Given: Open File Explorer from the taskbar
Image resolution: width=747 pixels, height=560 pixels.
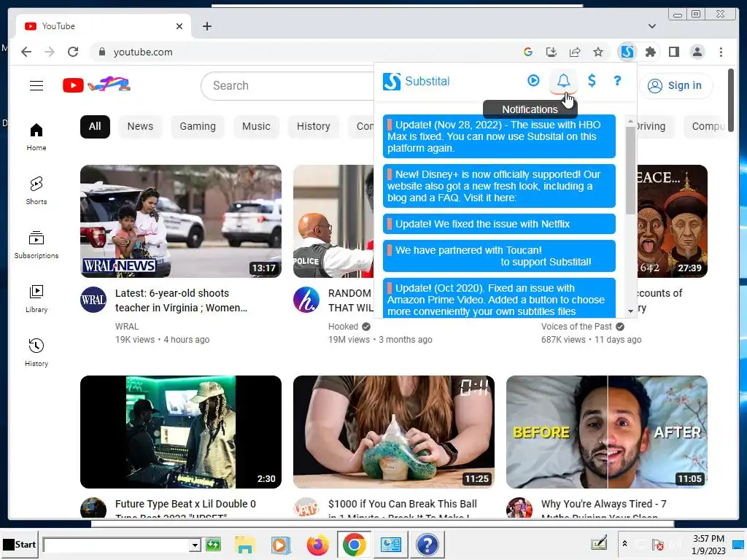Looking at the screenshot, I should click(245, 545).
